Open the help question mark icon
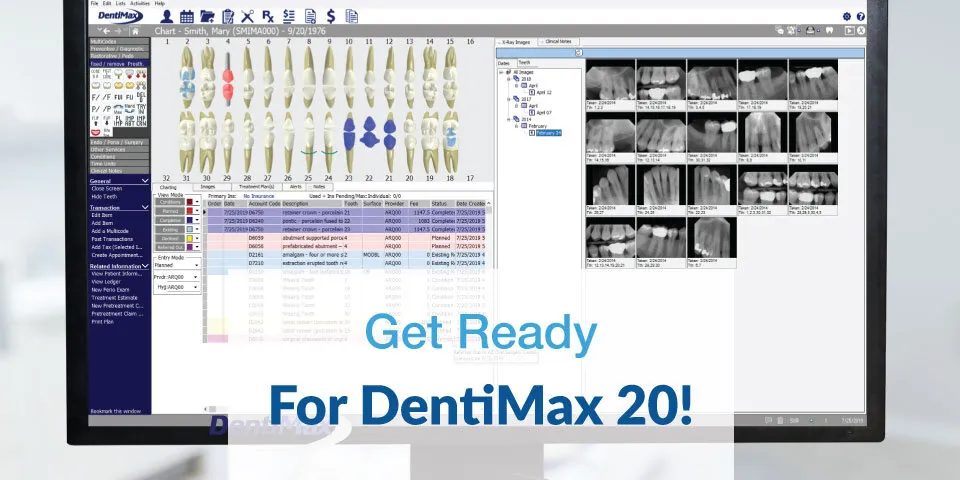Screen dimensions: 960x480 pos(861,17)
